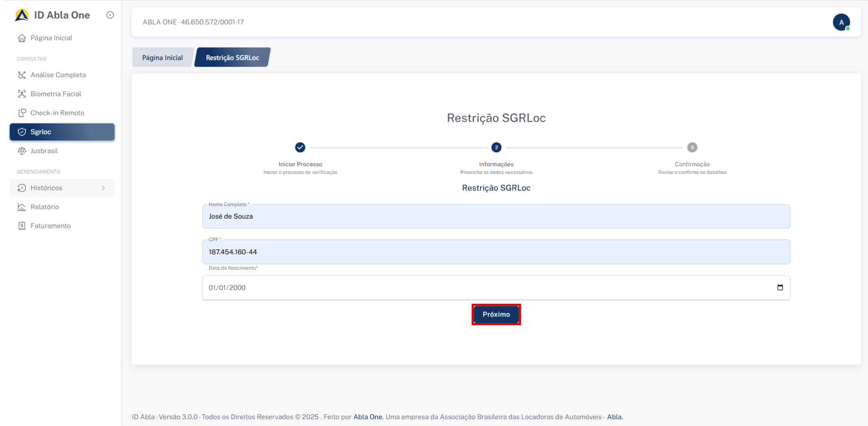Select Biometria Facial sidebar item

pos(55,94)
